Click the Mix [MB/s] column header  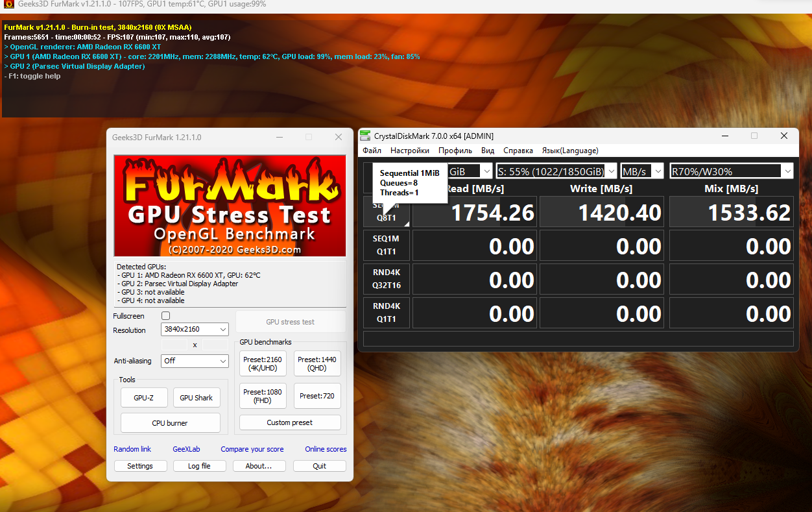[x=731, y=188]
